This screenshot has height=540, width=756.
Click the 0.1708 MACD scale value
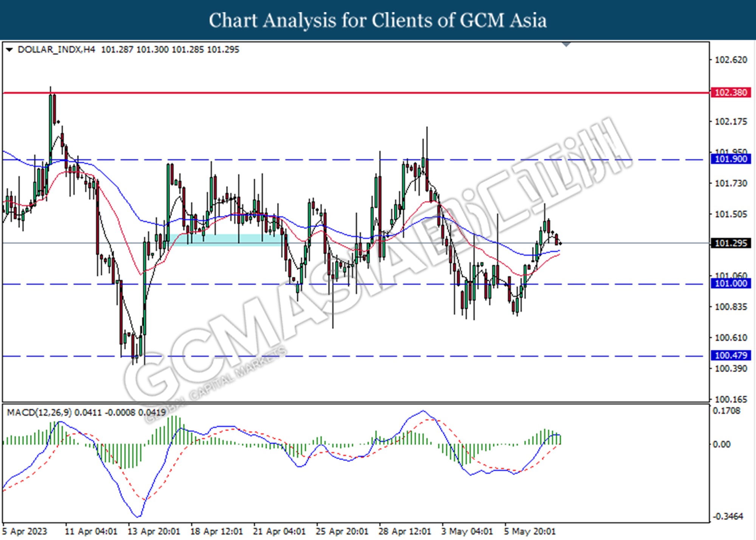pyautogui.click(x=726, y=411)
